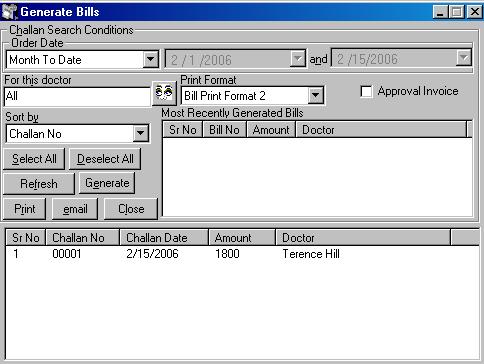Click the Bill No column header
The image size is (484, 364).
[x=224, y=130]
